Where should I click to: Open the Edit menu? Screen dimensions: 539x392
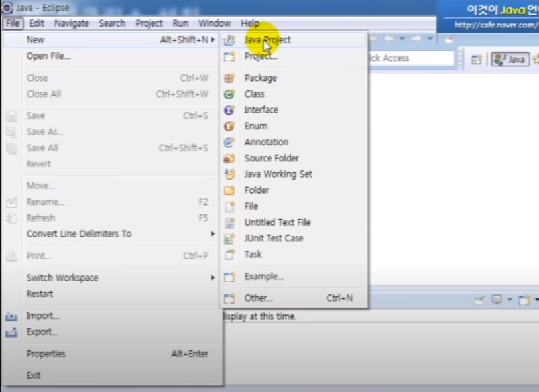coord(36,23)
